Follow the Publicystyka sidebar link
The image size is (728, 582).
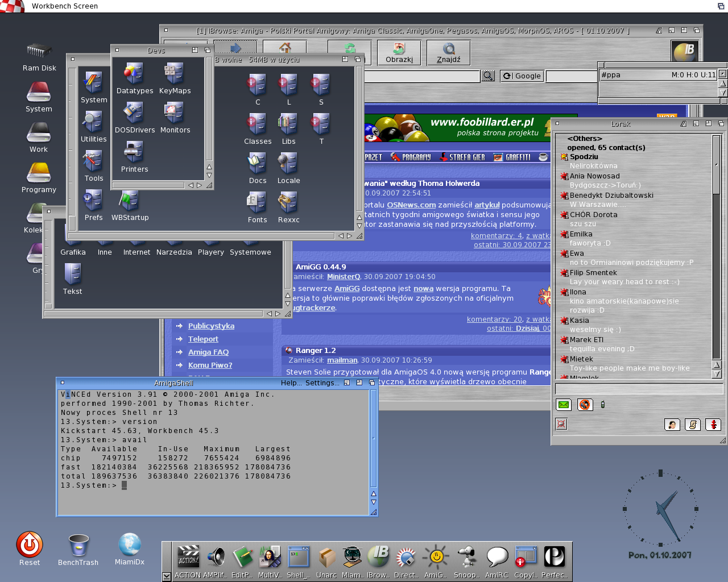[211, 326]
